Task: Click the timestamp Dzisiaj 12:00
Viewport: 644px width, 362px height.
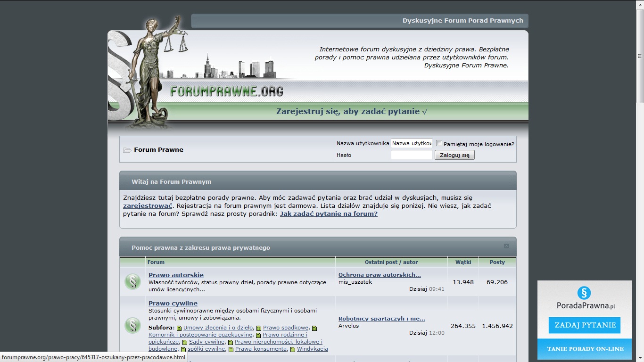Action: (x=427, y=333)
